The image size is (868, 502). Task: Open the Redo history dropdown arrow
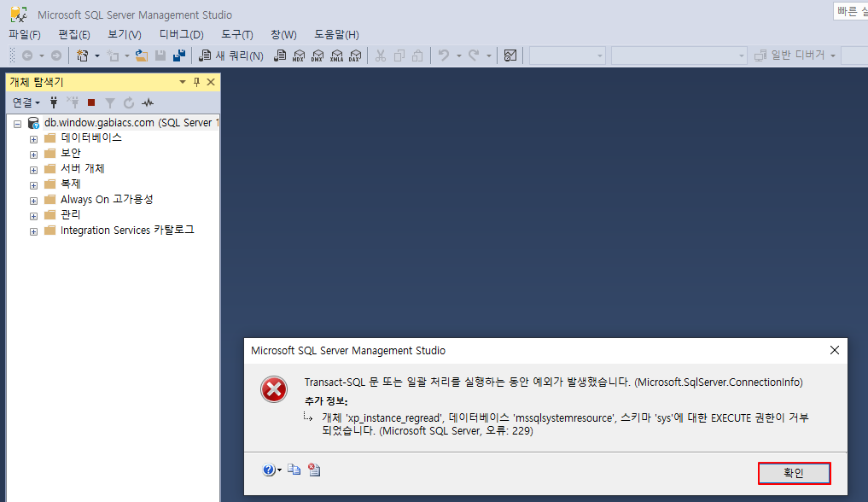tap(489, 55)
